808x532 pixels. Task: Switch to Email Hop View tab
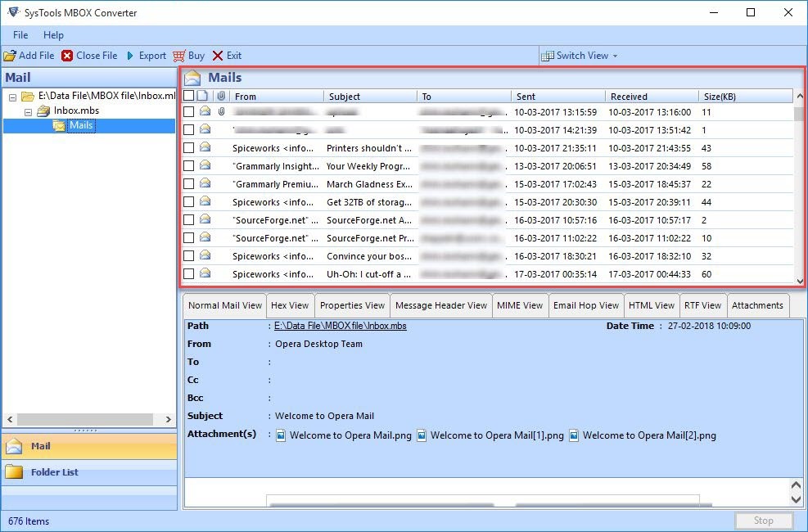coord(586,305)
